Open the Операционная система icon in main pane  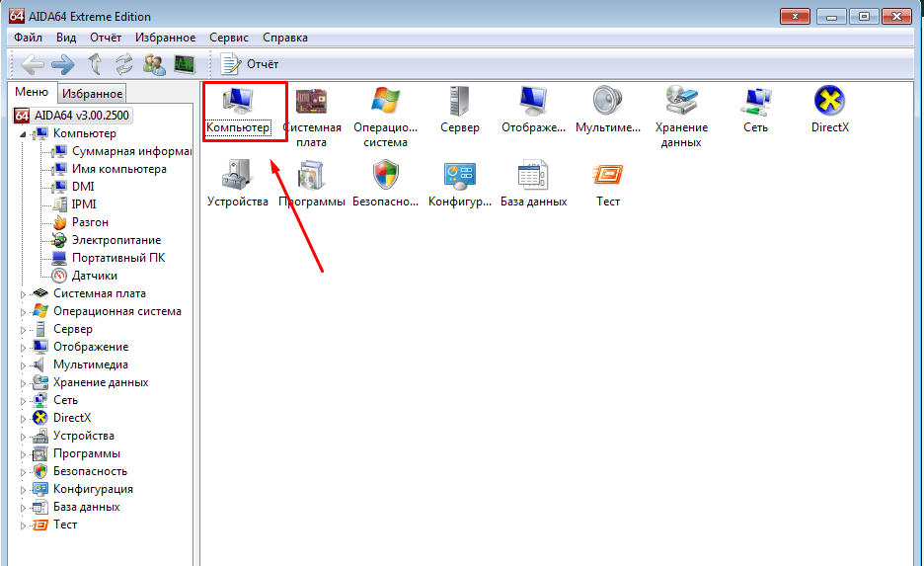(385, 118)
